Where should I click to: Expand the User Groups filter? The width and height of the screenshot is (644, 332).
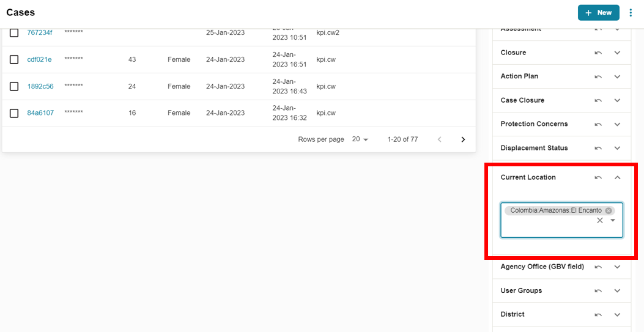coord(617,290)
